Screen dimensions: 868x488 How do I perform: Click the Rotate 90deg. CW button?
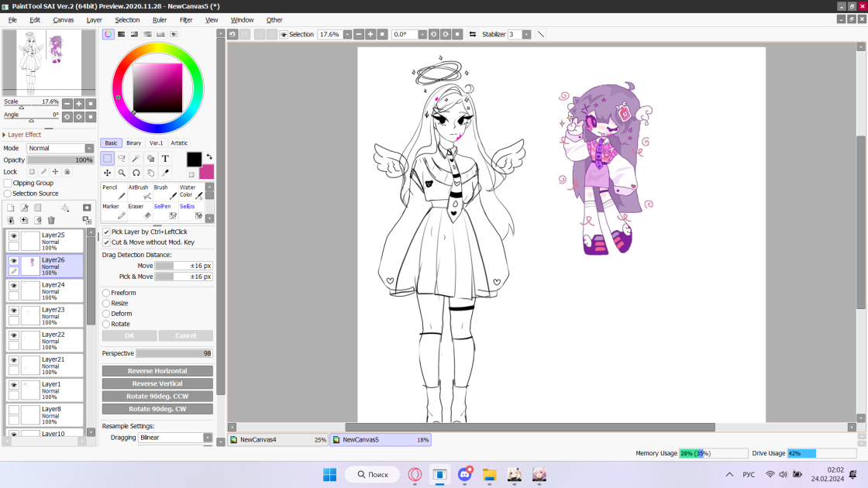(x=157, y=409)
